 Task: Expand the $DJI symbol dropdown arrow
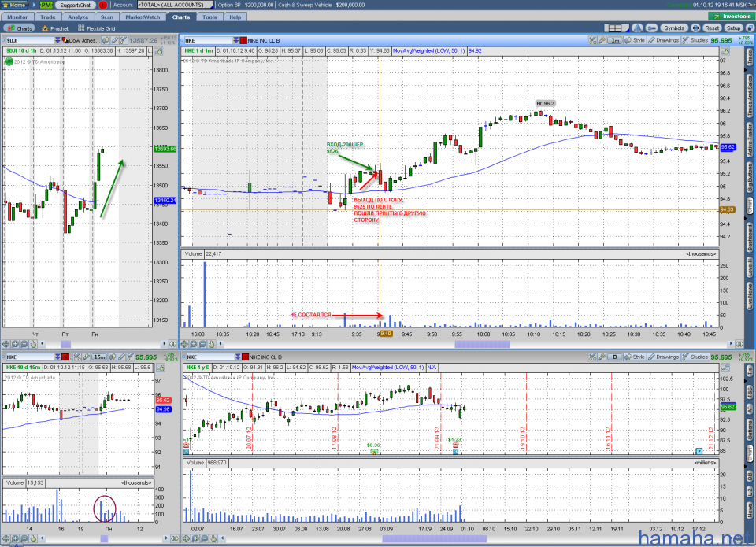(x=57, y=40)
